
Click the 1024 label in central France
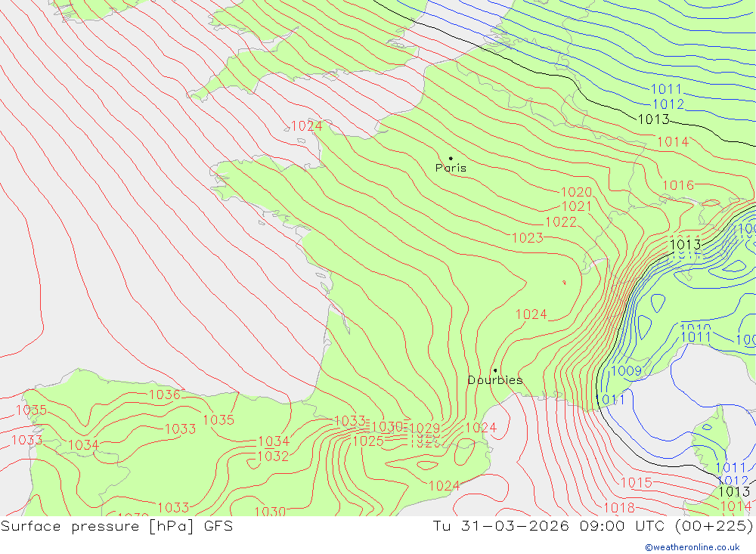click(531, 315)
